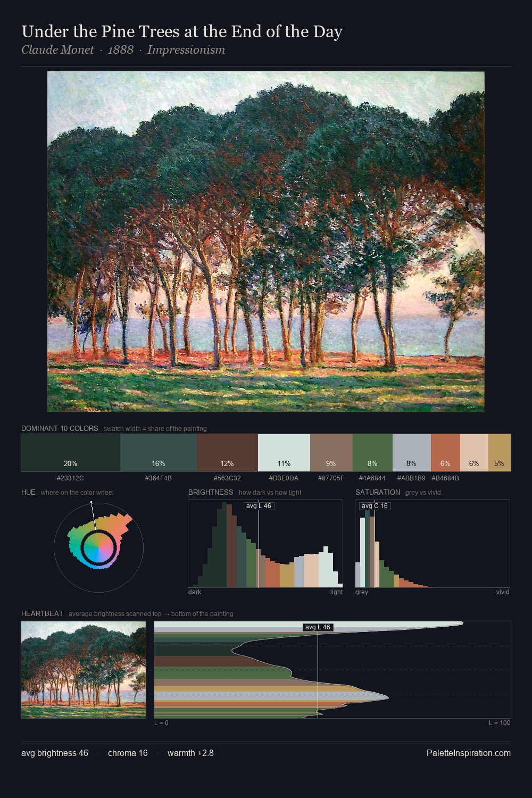This screenshot has width=532, height=798.
Task: Select the 5% ochre swatch
Action: (500, 453)
